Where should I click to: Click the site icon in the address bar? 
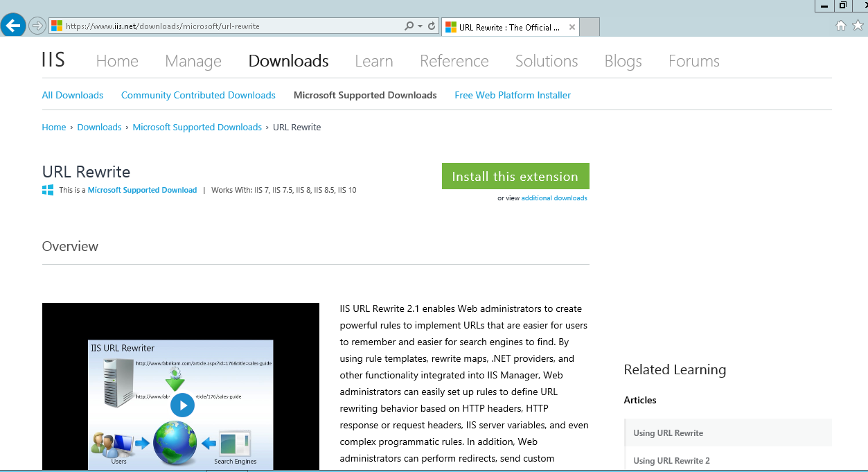coord(57,26)
